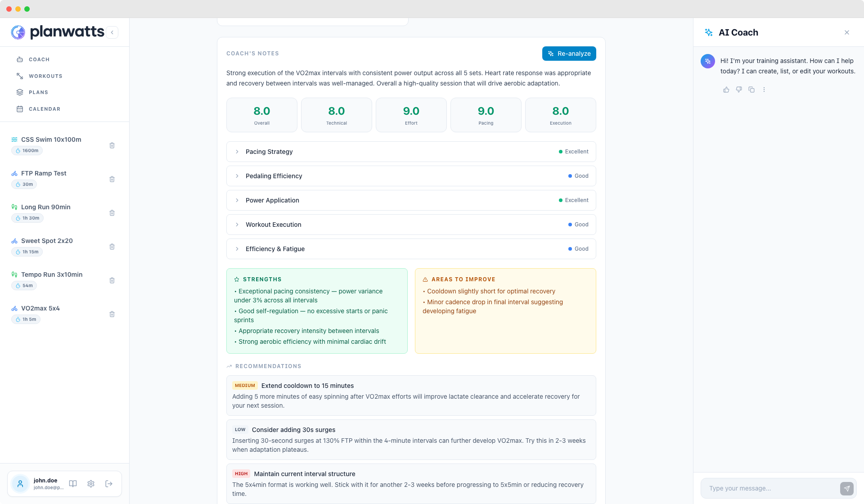Give thumbs down to the AI message
This screenshot has height=504, width=864.
(739, 90)
